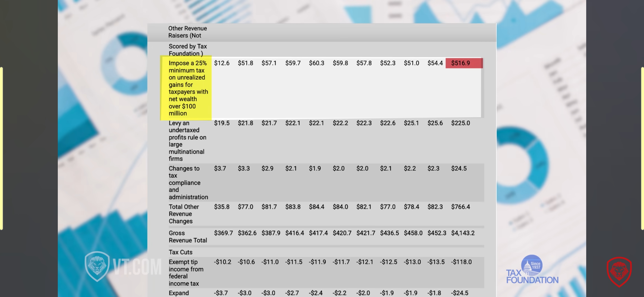
Task: Click the VT.COM lion watermark logo
Action: coord(97,266)
